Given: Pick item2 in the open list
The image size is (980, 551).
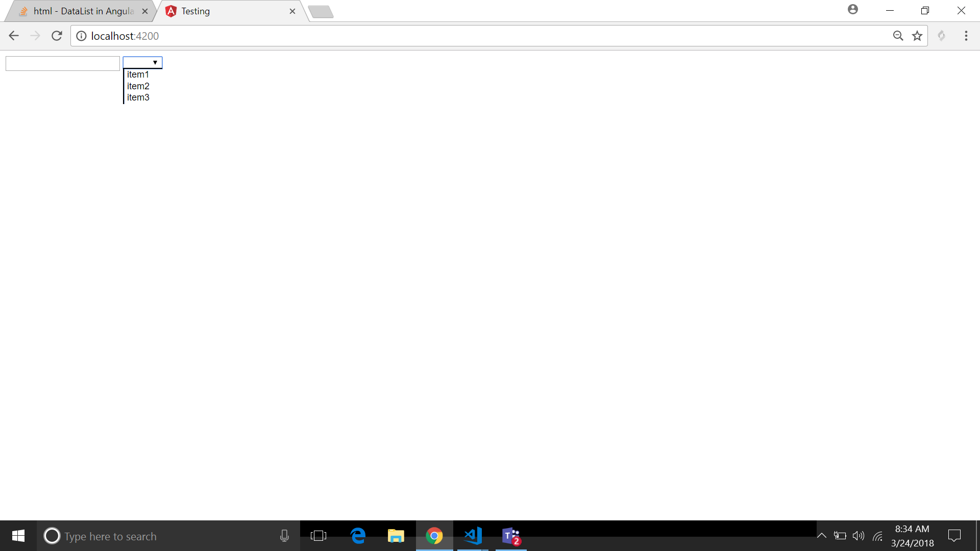Looking at the screenshot, I should [x=138, y=86].
